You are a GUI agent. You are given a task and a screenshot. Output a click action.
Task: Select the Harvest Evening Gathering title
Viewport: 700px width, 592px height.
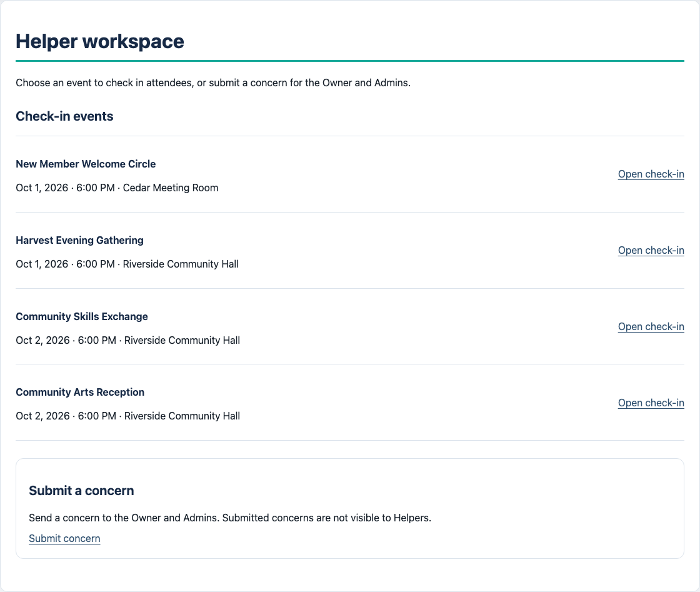click(x=79, y=240)
